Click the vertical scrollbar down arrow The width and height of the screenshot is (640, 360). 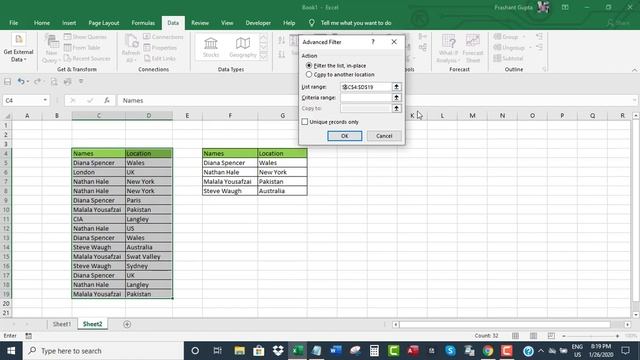[x=636, y=315]
